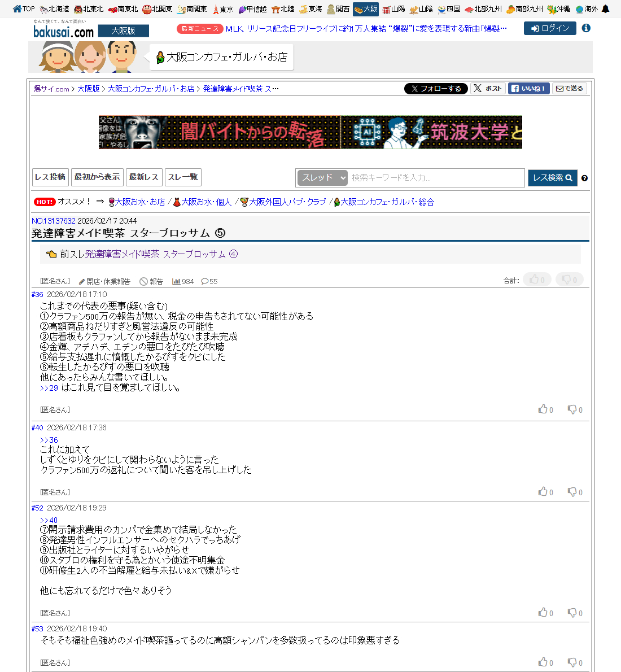Viewport: 621px width, 672px height.
Task: Click the ログイン button
Action: tap(549, 28)
